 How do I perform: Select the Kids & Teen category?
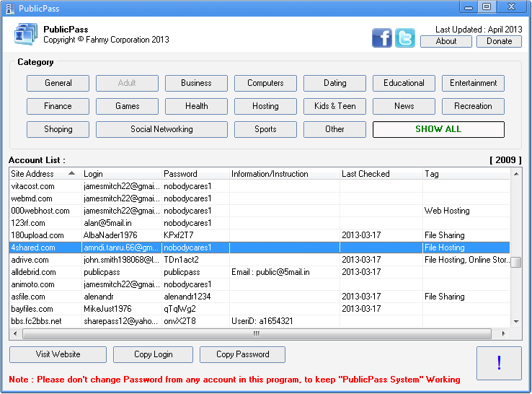(x=334, y=106)
